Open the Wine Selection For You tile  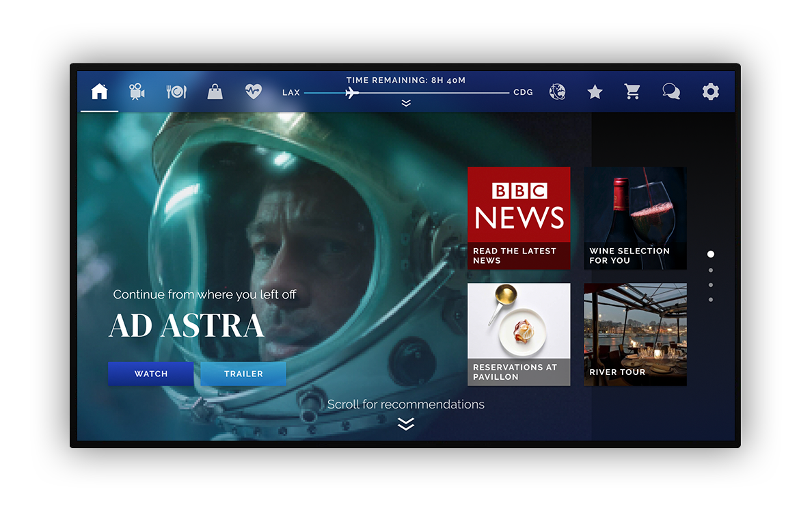636,218
